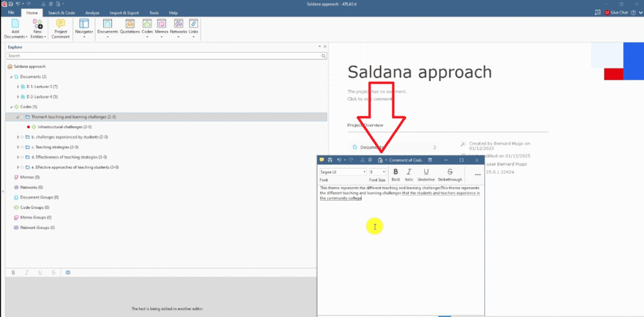The height and width of the screenshot is (317, 644).
Task: Click the red color dot beside Infrastructural challenges
Action: pos(29,126)
